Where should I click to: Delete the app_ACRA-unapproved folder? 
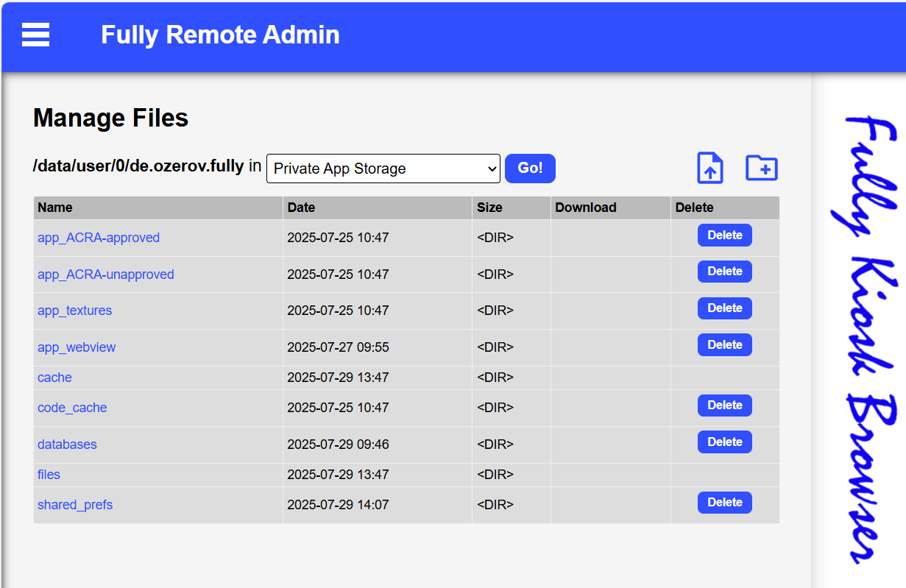(725, 272)
